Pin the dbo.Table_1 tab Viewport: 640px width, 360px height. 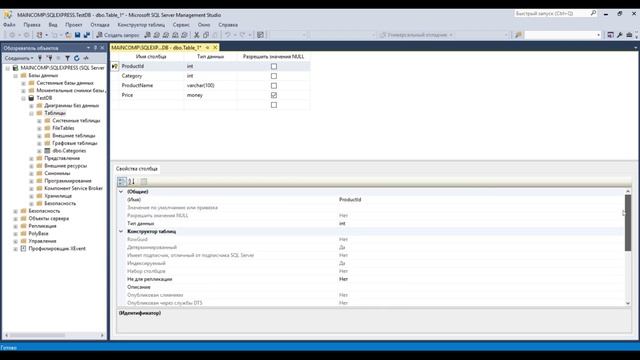pyautogui.click(x=207, y=48)
